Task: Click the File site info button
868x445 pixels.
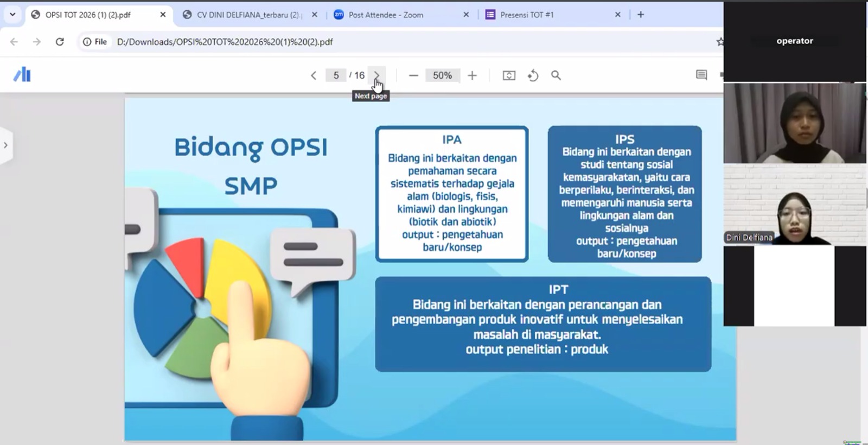Action: click(95, 42)
